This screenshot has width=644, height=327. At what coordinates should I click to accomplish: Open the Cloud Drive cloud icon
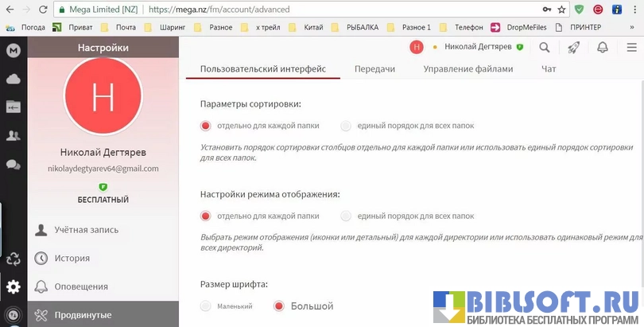pos(13,79)
